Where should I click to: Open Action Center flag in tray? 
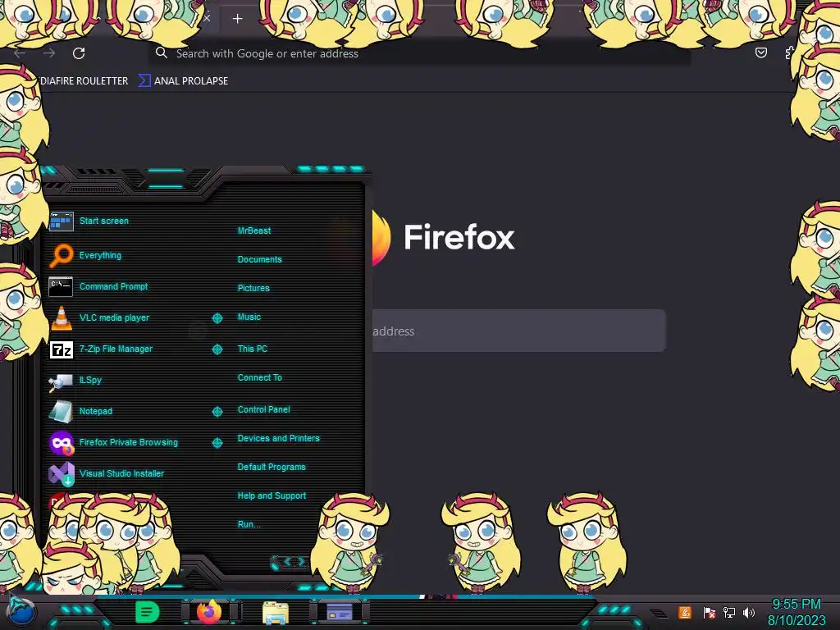710,612
